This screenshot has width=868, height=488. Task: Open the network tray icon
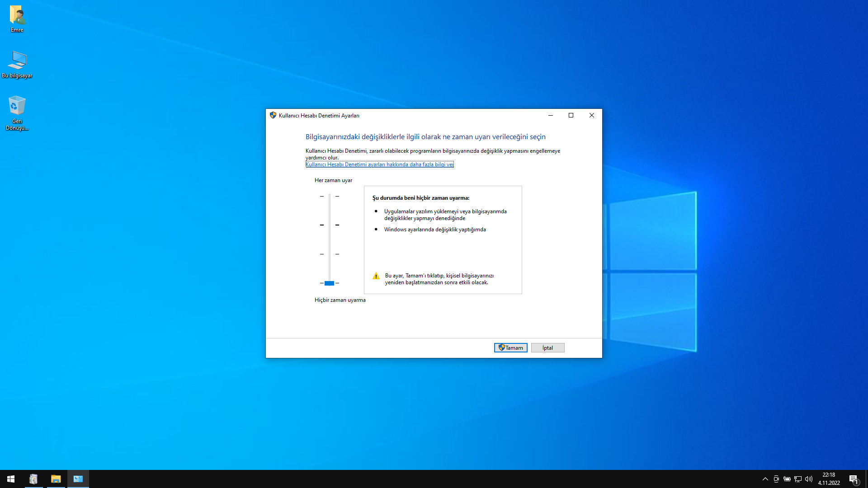click(x=798, y=479)
